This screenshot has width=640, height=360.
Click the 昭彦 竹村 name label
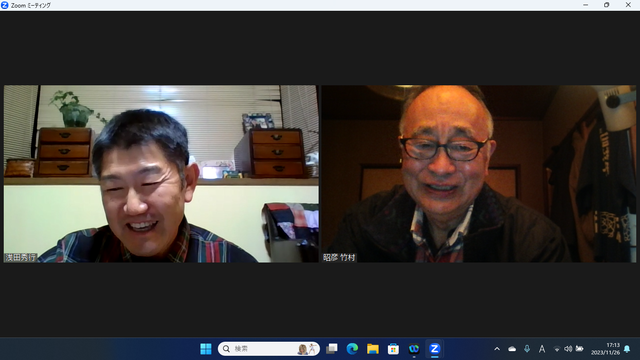(x=339, y=258)
